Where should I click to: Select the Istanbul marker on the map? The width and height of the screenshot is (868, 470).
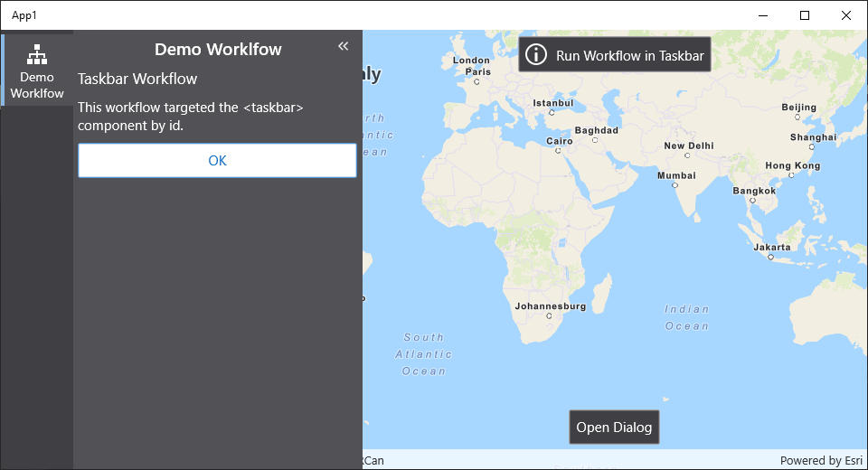coord(552,112)
